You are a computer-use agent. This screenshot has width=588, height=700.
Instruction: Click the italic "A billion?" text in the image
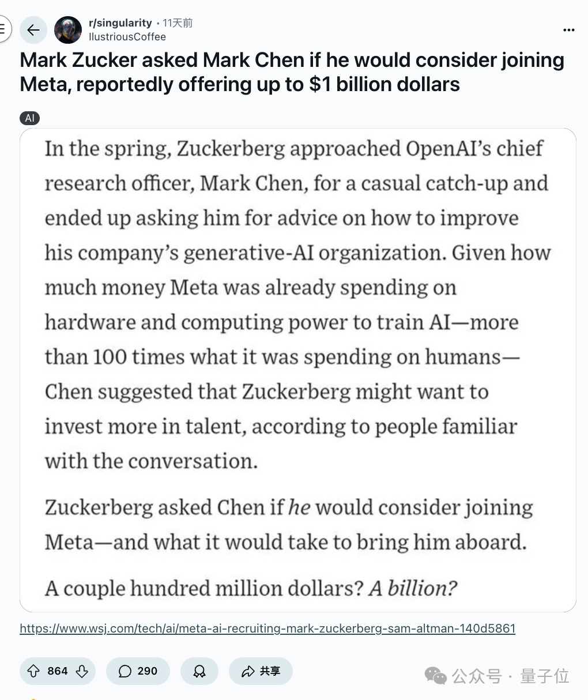pos(413,588)
